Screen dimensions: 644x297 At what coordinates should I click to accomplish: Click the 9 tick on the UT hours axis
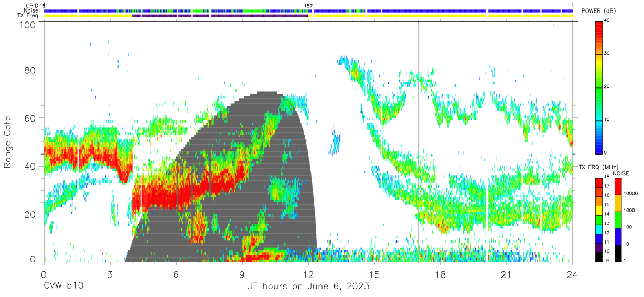coord(242,274)
